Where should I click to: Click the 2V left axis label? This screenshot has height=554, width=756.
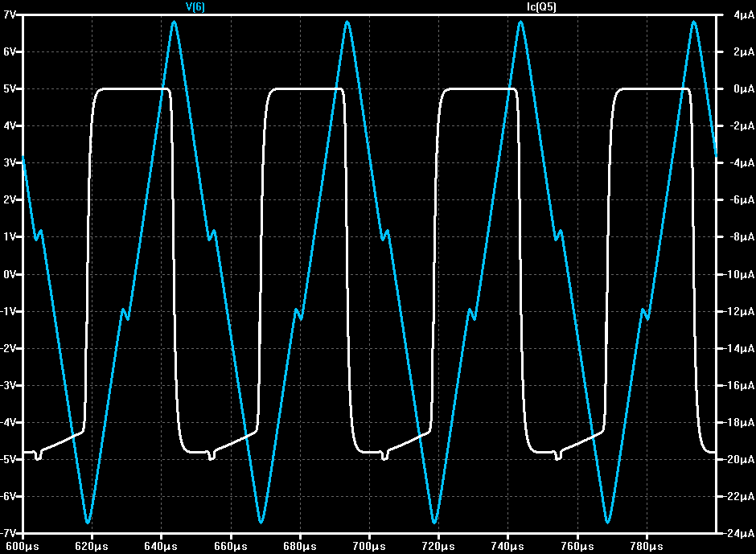9,199
